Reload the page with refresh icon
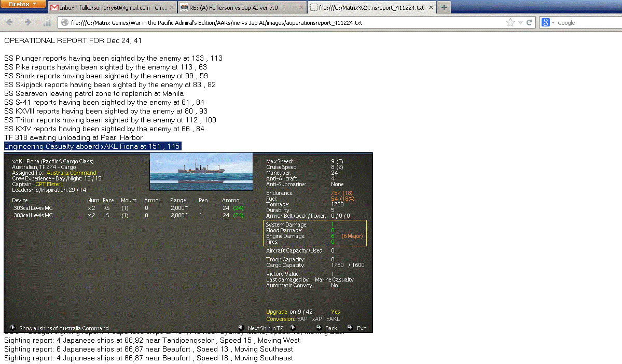 (x=529, y=23)
